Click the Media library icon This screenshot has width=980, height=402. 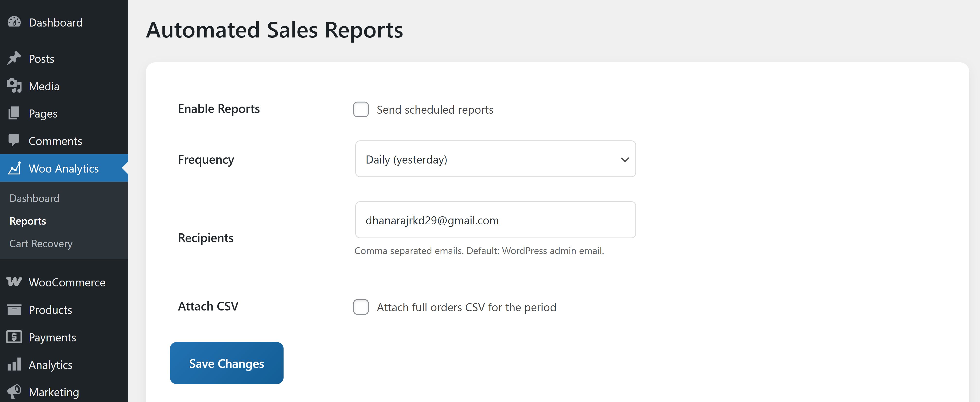click(x=14, y=86)
